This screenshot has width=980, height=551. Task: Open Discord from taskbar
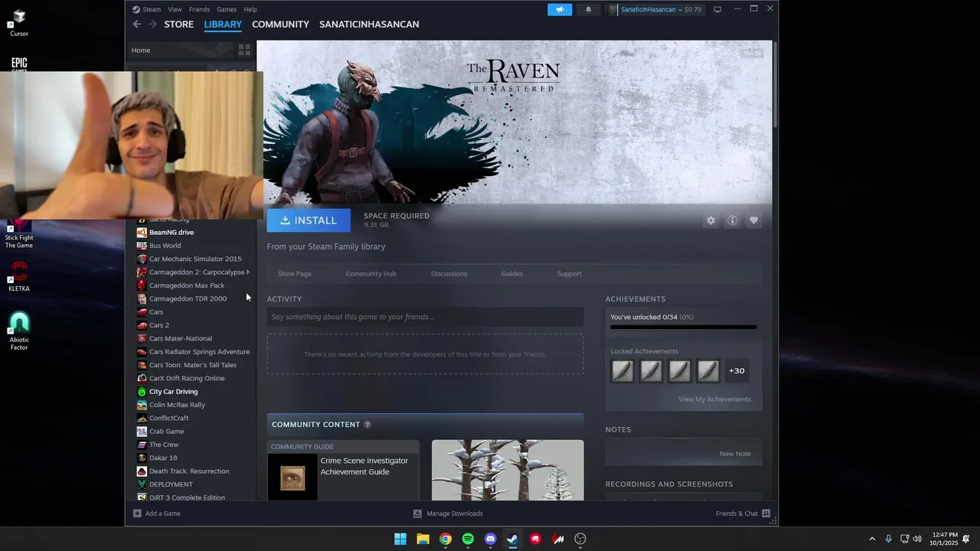[491, 539]
